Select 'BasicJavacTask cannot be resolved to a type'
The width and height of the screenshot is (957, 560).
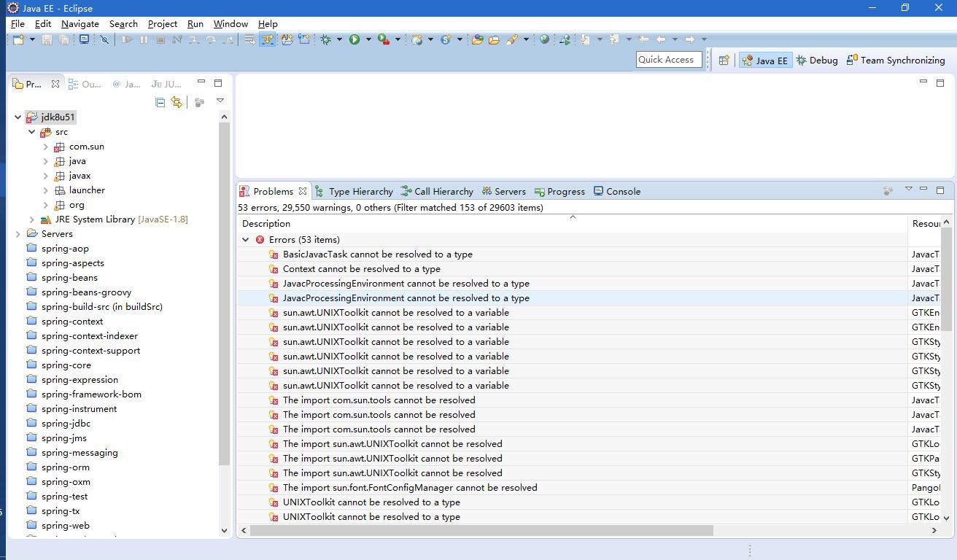[x=378, y=254]
